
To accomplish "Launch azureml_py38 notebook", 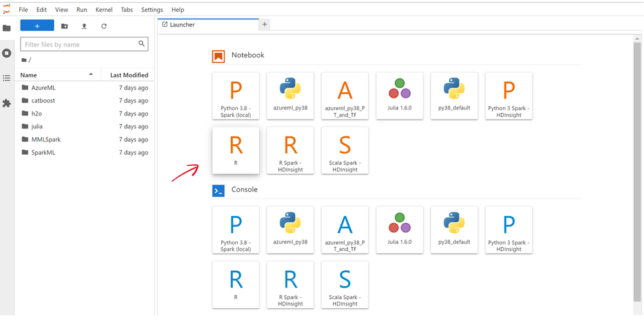I will [x=290, y=96].
